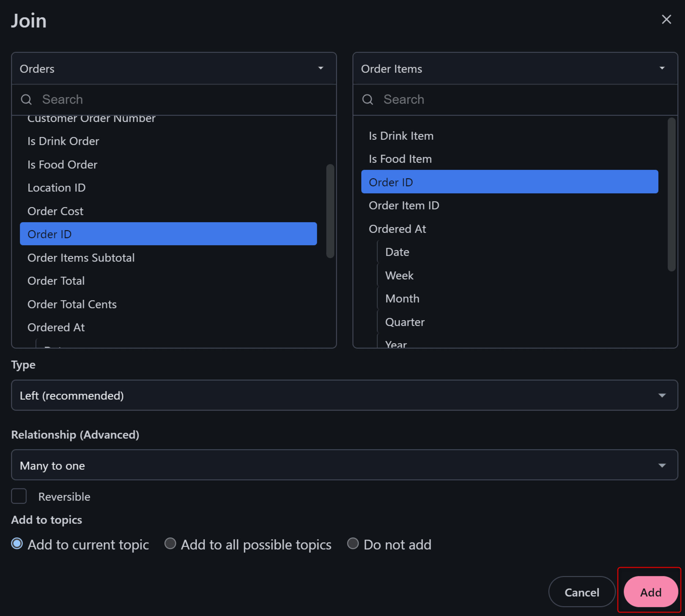
Task: Select Order Items Subtotal field
Action: tap(168, 258)
